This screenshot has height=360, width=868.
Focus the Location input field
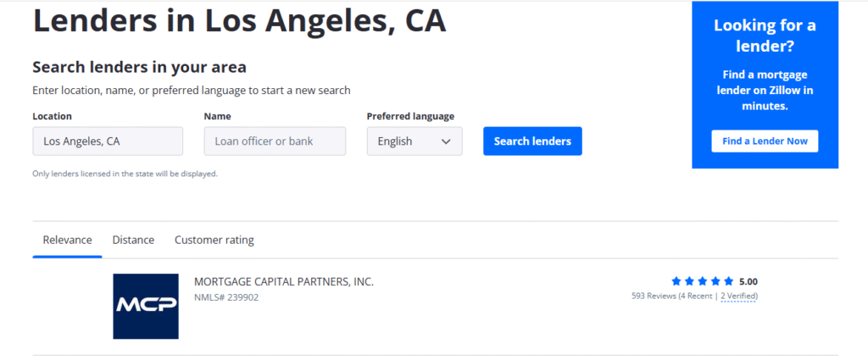pos(108,141)
